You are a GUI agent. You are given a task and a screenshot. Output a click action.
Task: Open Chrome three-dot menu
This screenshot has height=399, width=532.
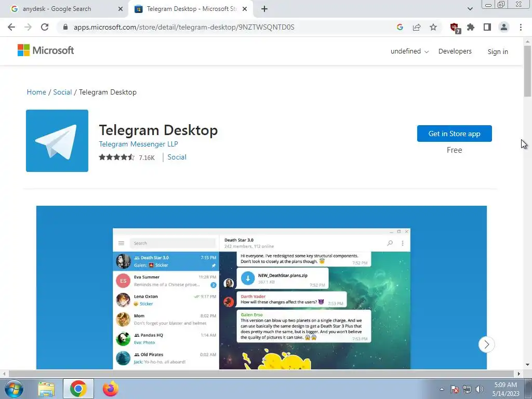tap(521, 27)
